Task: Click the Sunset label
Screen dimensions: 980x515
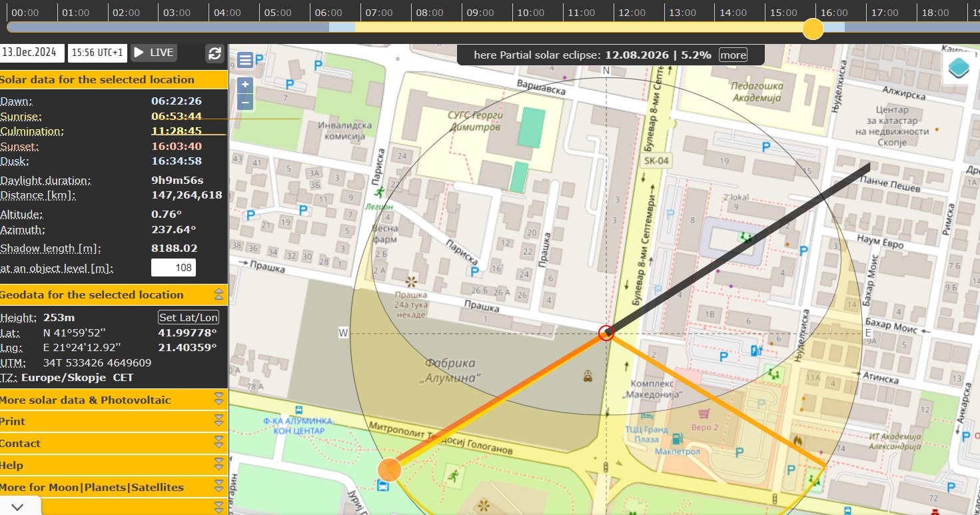Action: coord(19,147)
